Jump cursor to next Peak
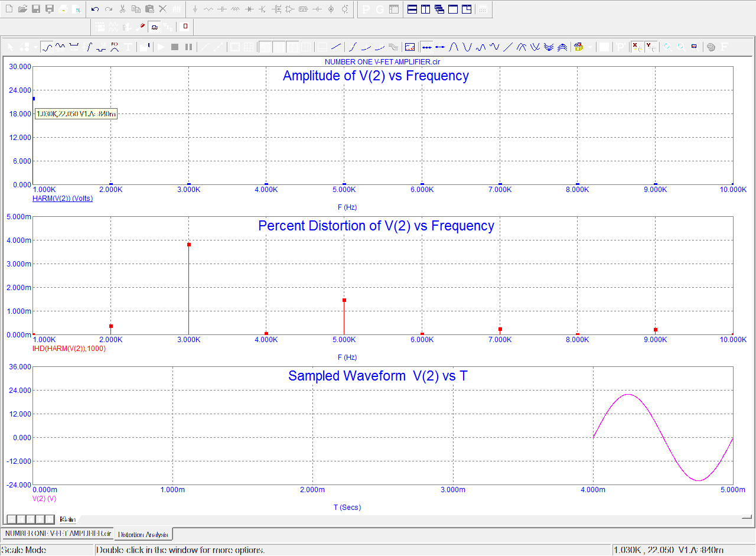 tap(454, 47)
